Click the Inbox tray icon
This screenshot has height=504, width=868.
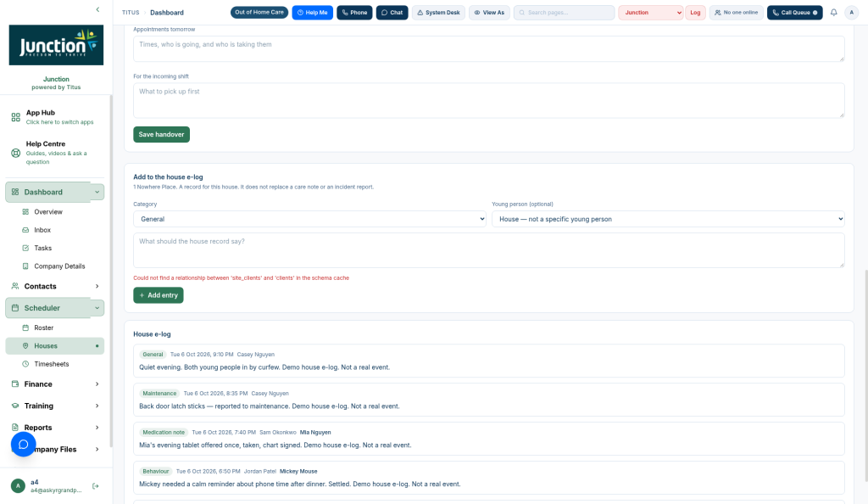click(25, 230)
